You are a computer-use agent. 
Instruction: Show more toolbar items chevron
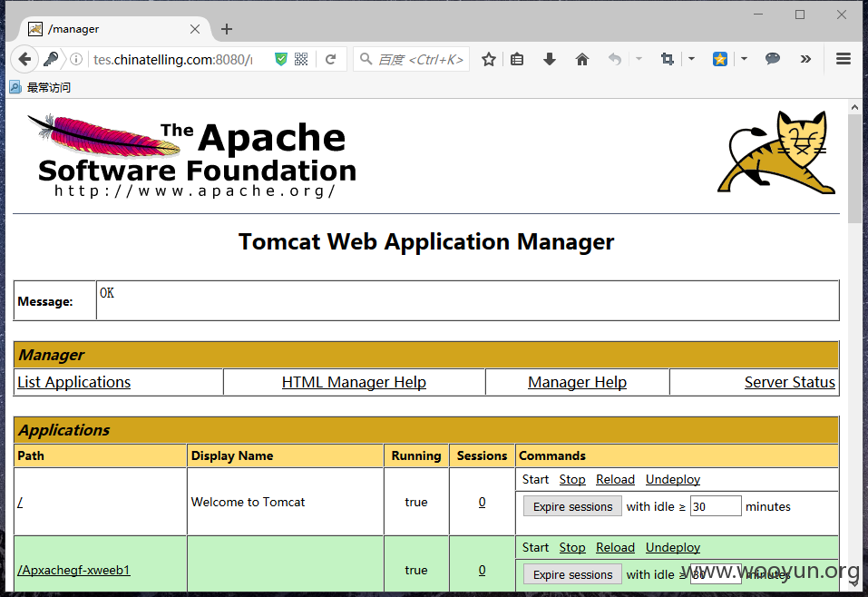(805, 59)
